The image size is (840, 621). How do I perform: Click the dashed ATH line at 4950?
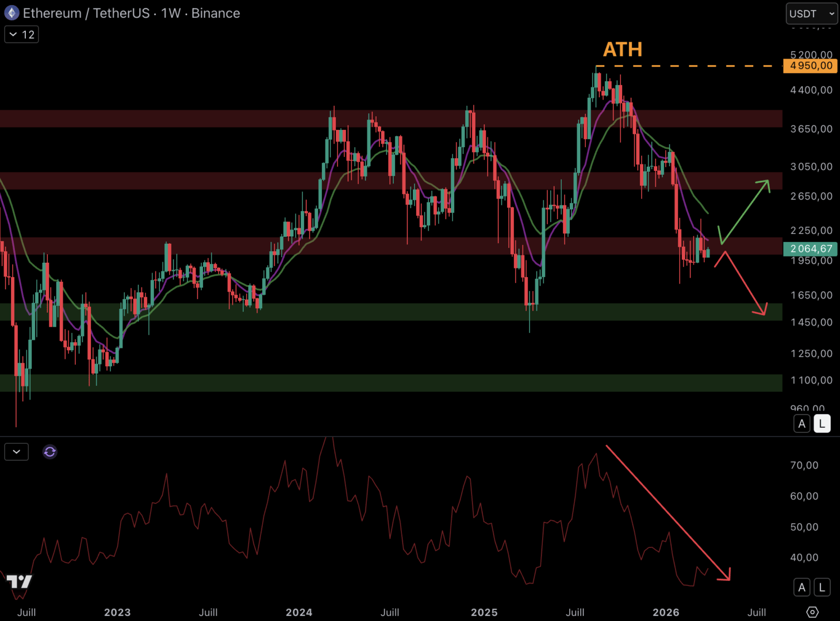point(690,67)
